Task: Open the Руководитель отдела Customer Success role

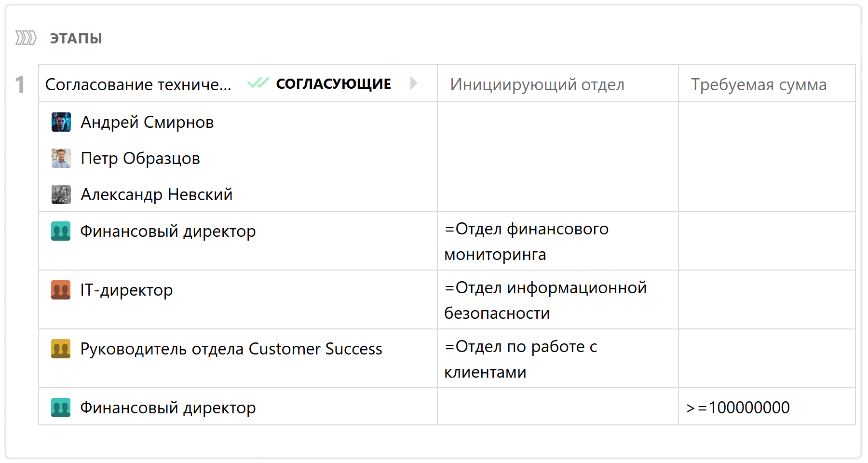Action: (231, 349)
